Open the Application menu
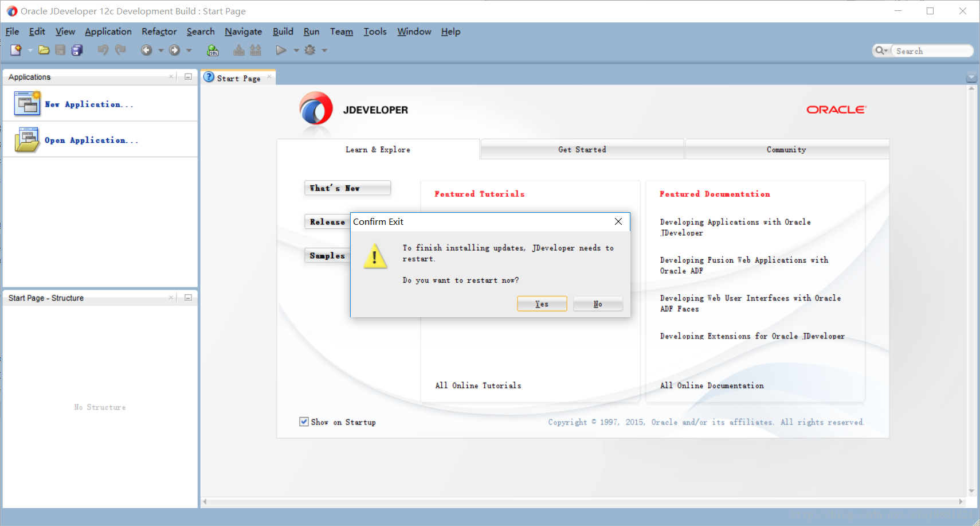Screen dimensions: 980x526 pos(108,32)
